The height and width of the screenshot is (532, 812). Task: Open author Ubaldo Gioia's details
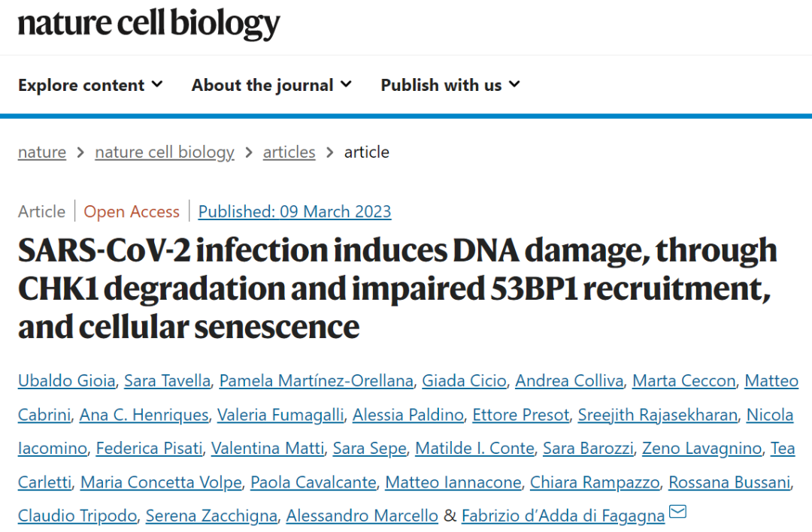[x=67, y=381]
